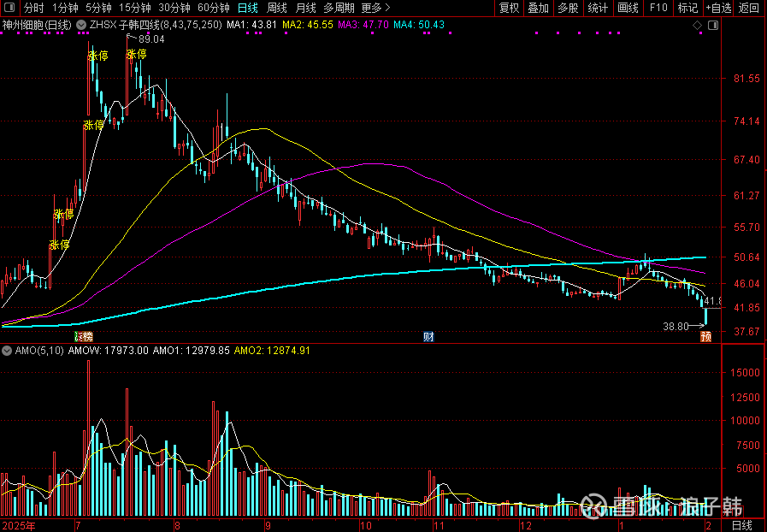Click the 38.80 low price label
The height and width of the screenshot is (532, 767).
676,327
